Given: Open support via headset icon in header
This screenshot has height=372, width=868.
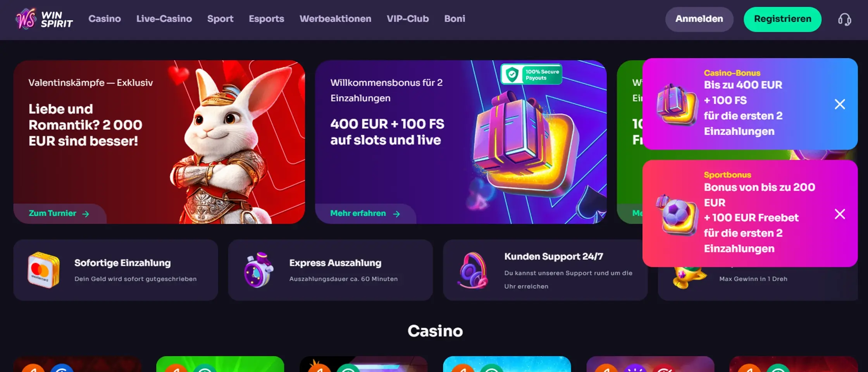Looking at the screenshot, I should [844, 19].
